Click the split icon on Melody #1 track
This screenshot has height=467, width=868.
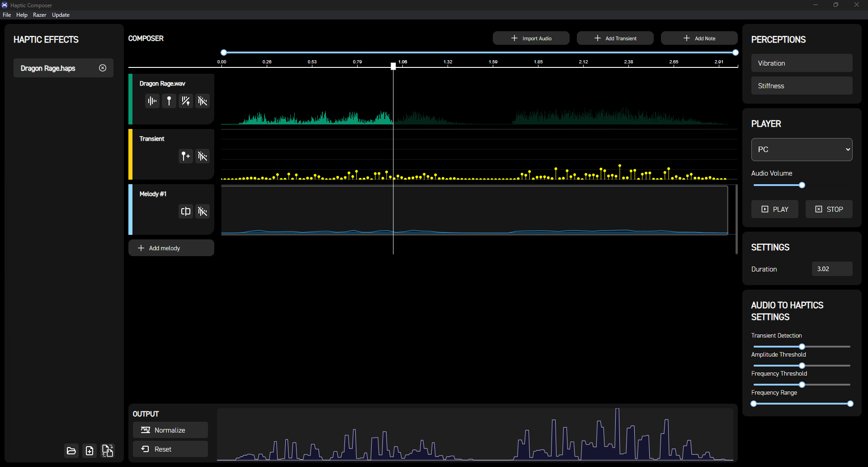point(186,211)
